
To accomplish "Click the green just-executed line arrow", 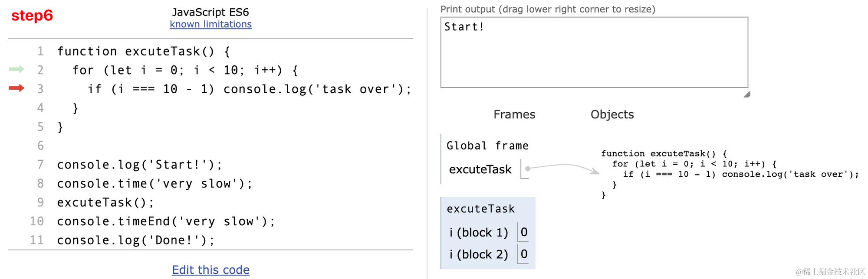I will click(16, 69).
